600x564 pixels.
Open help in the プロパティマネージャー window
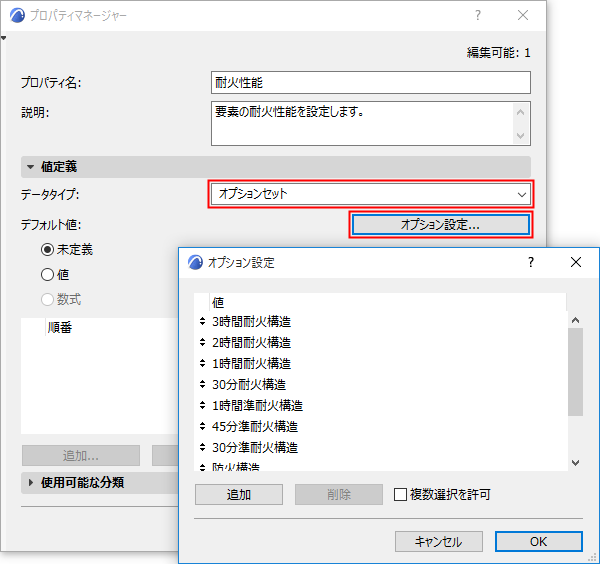(478, 15)
